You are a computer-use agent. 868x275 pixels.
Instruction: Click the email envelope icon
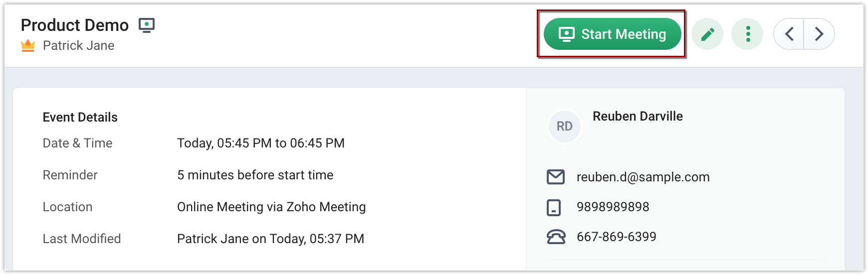tap(556, 177)
